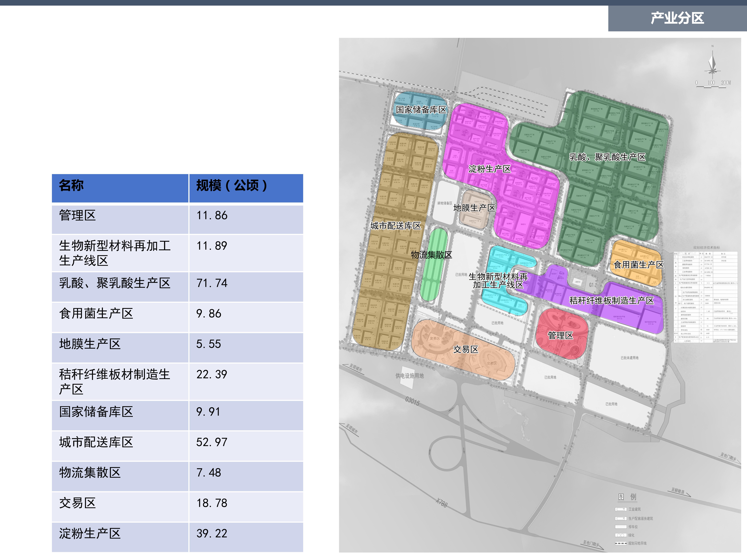Viewport: 747px width, 560px height.
Task: Click the 停车位 legend symbol
Action: 621,527
